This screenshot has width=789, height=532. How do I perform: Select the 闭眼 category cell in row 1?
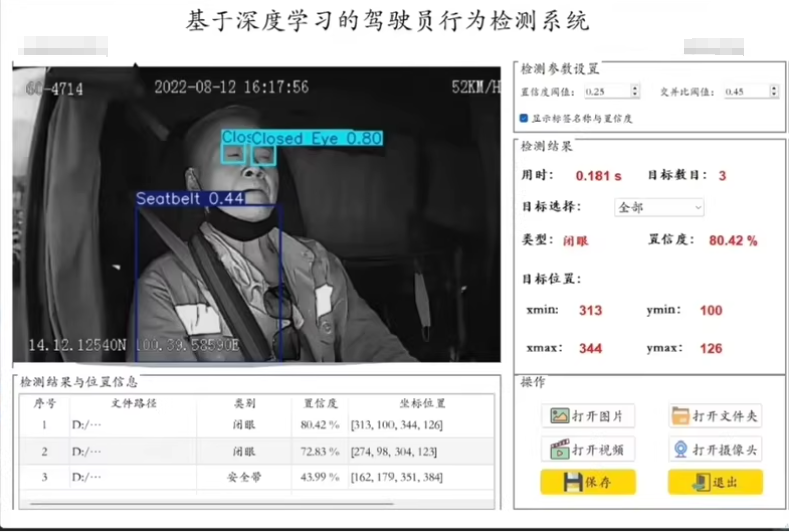point(244,425)
